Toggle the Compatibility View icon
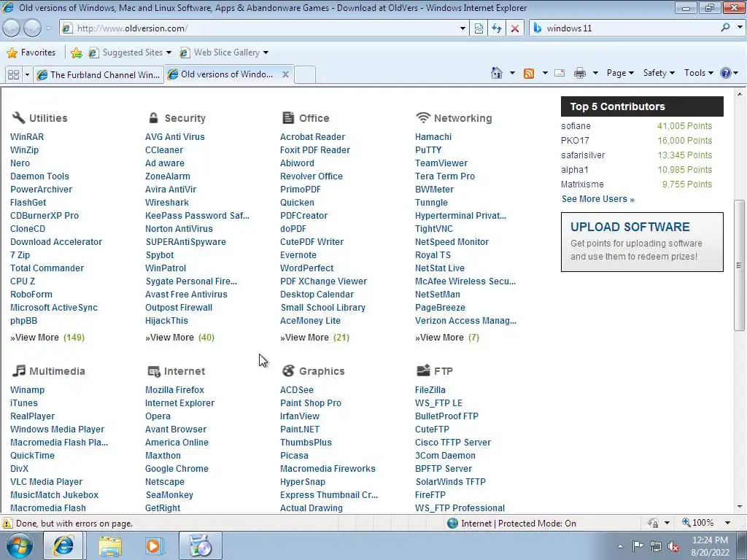 pos(479,28)
